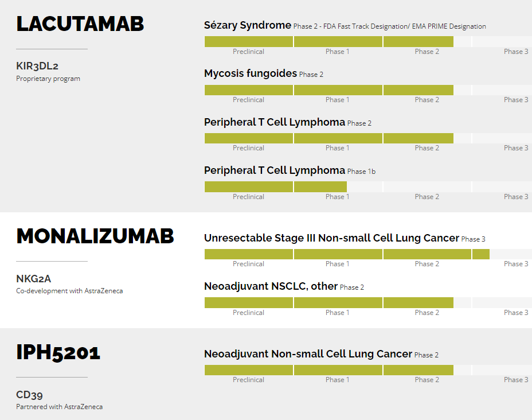
Task: Click Partnered with AstraZeneca text
Action: click(x=59, y=407)
